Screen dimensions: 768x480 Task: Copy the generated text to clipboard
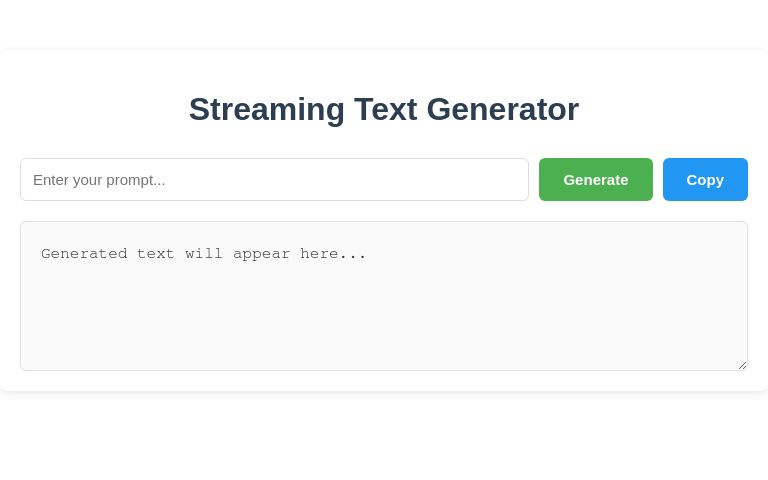click(x=705, y=180)
